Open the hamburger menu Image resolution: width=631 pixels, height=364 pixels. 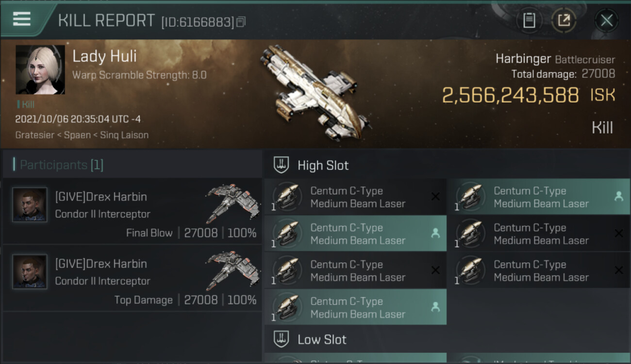pos(22,19)
